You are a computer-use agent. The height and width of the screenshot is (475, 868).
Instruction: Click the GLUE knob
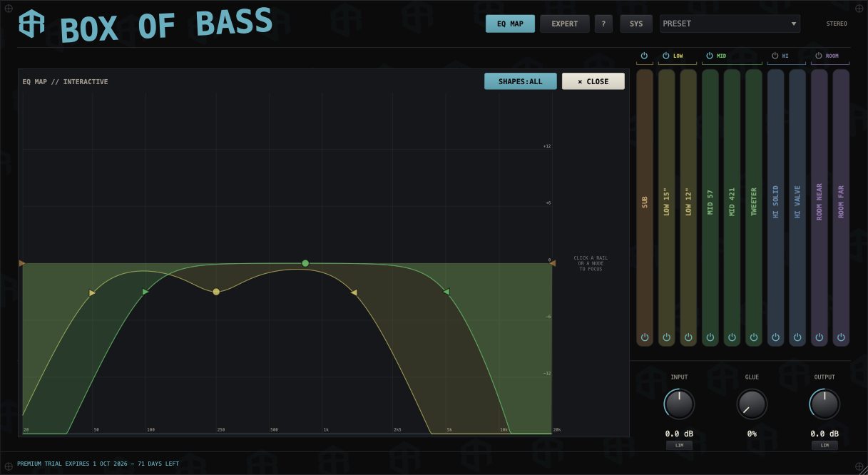click(752, 404)
